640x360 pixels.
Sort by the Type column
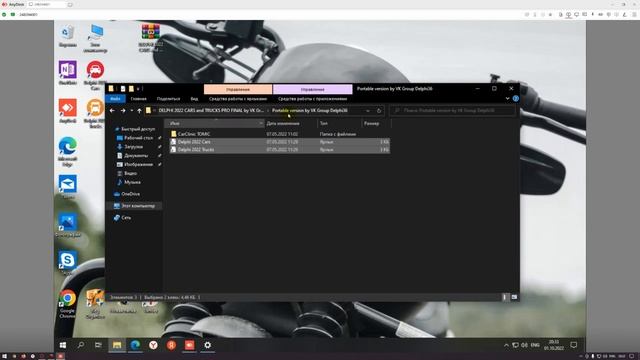click(x=324, y=123)
